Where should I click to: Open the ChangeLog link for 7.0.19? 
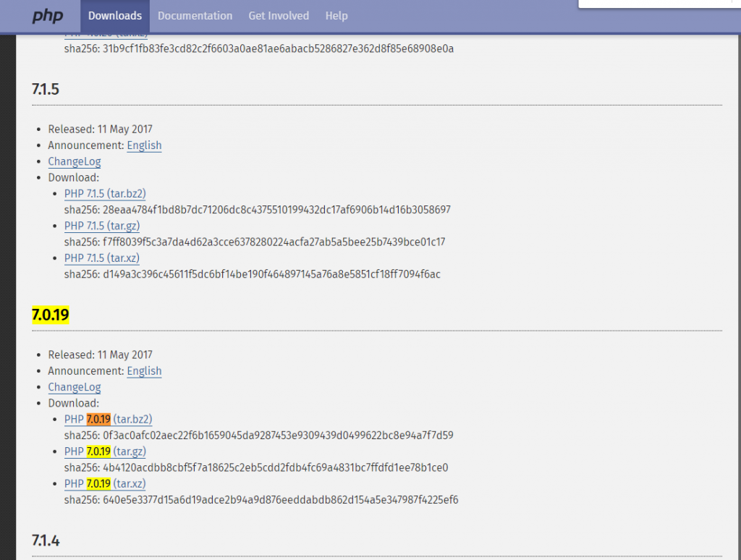click(x=75, y=387)
